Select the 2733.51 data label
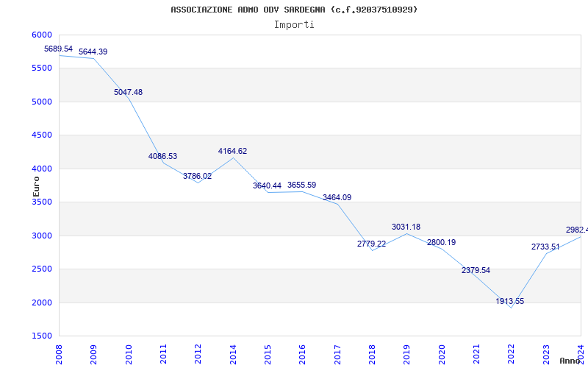Image resolution: width=588 pixels, height=368 pixels. pyautogui.click(x=545, y=247)
